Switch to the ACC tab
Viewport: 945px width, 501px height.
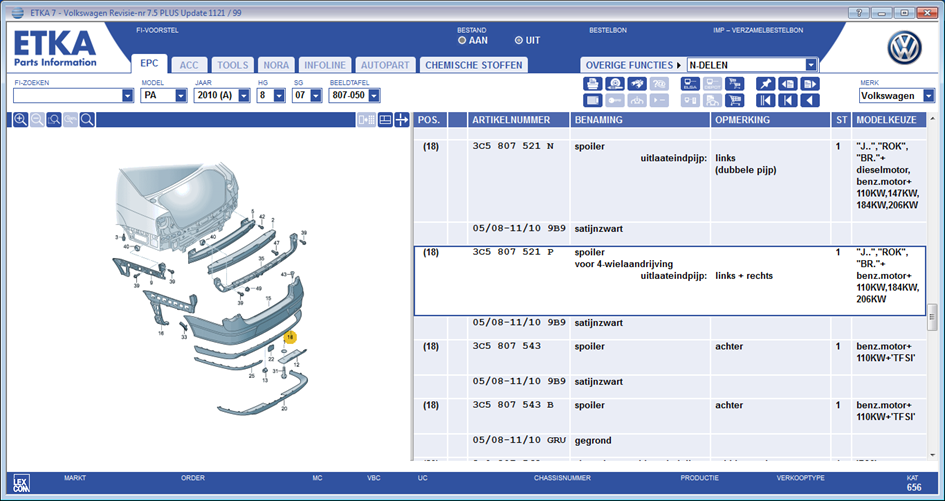pyautogui.click(x=189, y=65)
